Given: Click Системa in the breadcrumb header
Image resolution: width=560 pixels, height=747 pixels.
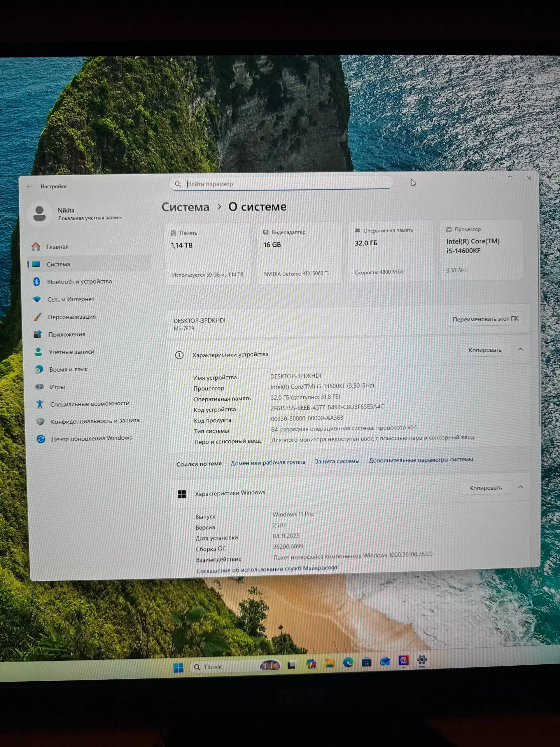Looking at the screenshot, I should click(x=185, y=207).
